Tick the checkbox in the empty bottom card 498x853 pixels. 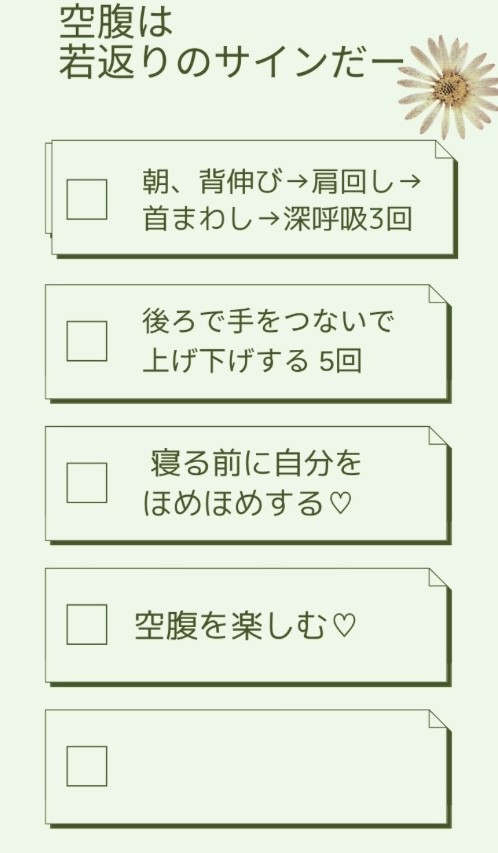point(87,767)
